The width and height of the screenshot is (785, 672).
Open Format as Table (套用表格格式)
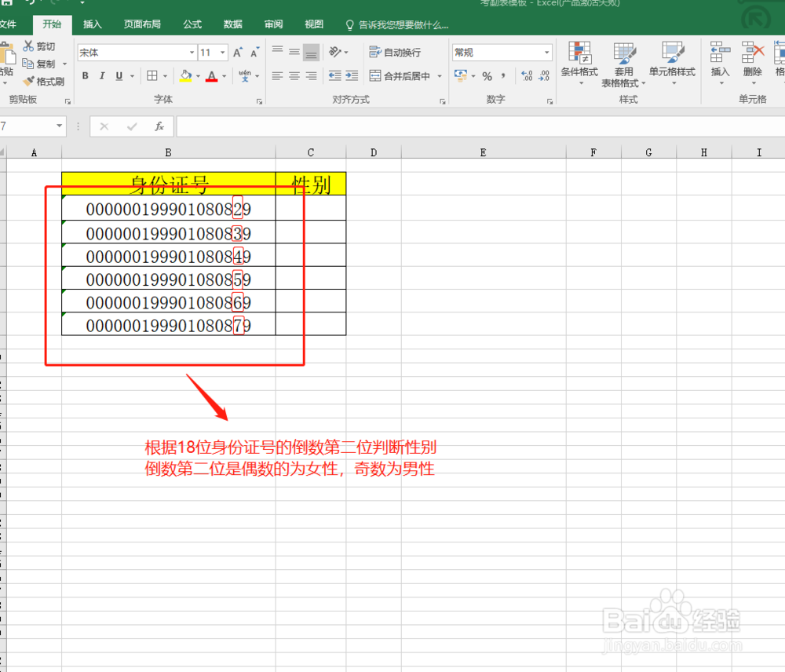623,64
